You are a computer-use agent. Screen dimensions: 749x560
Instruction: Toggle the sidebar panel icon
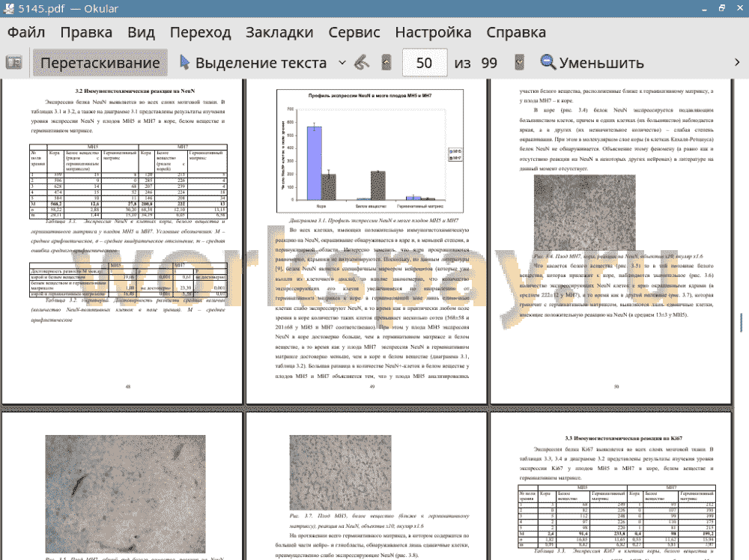coord(13,62)
